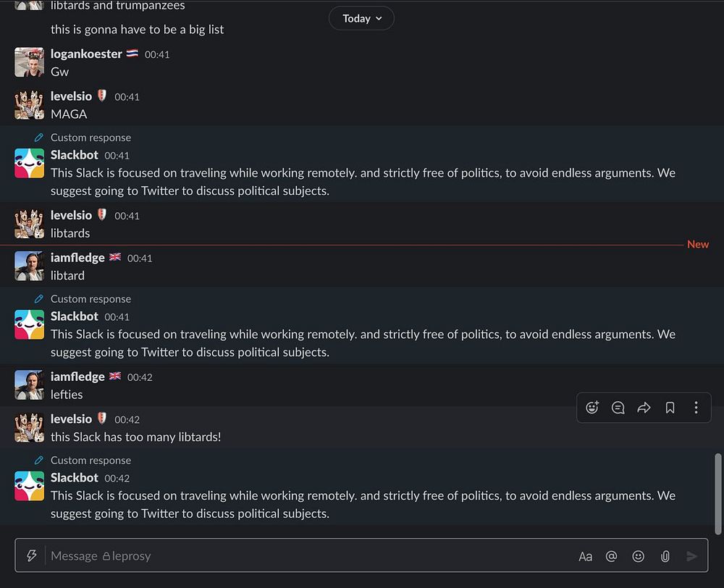The image size is (724, 588).
Task: Click the pencil icon above the last Slackbot reply
Action: tap(39, 461)
